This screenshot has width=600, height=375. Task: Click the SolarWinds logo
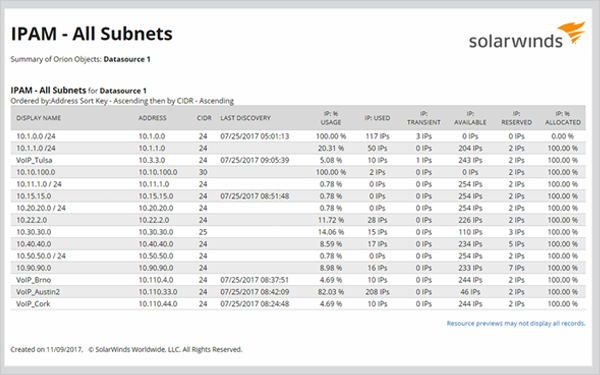click(527, 35)
